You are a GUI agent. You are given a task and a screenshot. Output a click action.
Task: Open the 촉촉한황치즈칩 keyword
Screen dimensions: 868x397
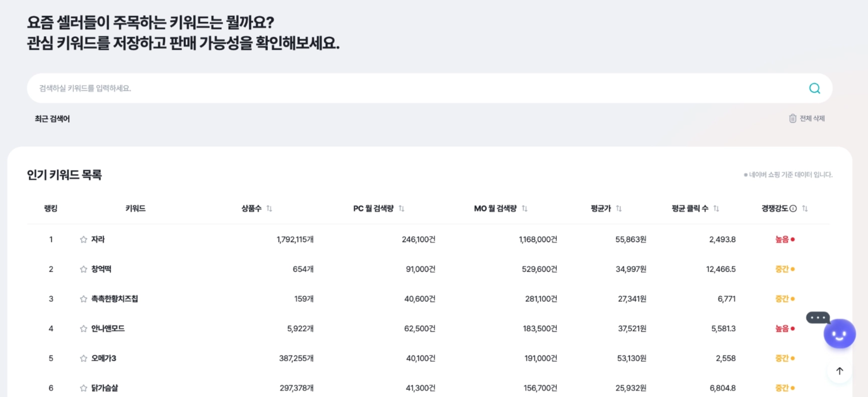click(115, 299)
